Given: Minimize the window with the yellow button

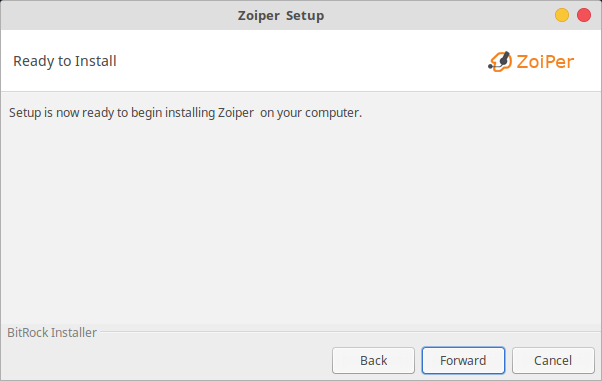Looking at the screenshot, I should coord(562,15).
